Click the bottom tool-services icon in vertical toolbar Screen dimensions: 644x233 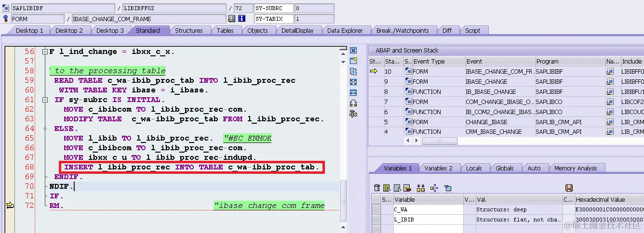pyautogui.click(x=353, y=114)
